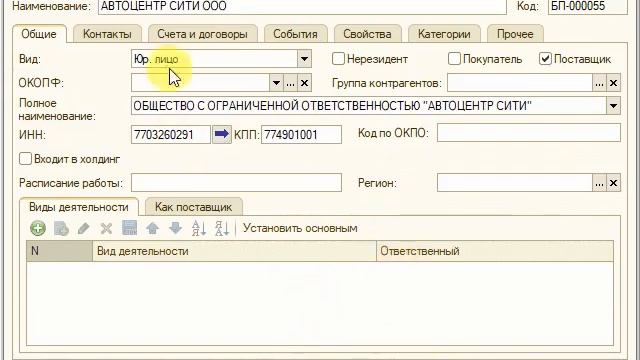Check Входит в холдинг option
640x360 pixels.
(25, 159)
